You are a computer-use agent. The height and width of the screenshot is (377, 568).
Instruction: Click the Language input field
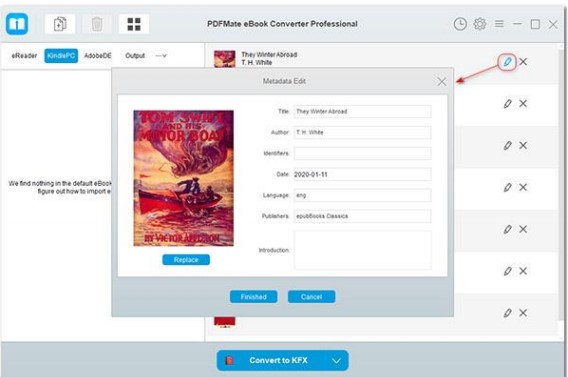(x=363, y=196)
